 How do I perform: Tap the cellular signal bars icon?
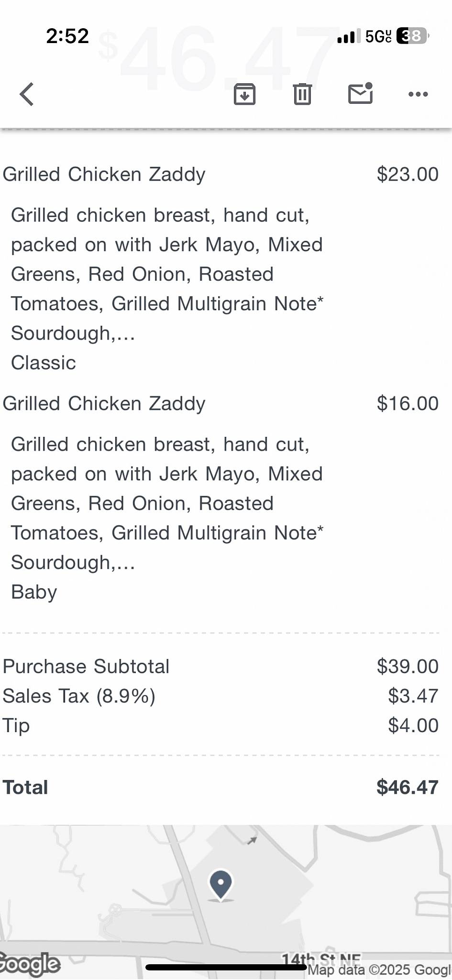click(349, 36)
